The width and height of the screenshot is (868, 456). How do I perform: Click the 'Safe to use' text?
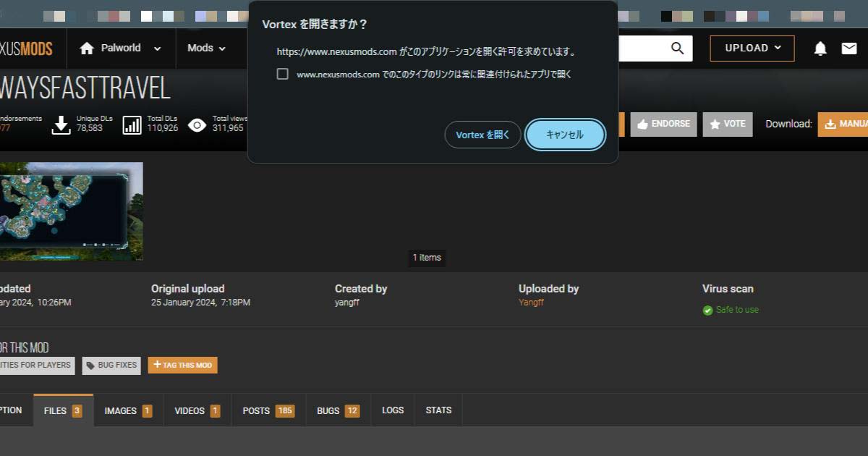737,310
